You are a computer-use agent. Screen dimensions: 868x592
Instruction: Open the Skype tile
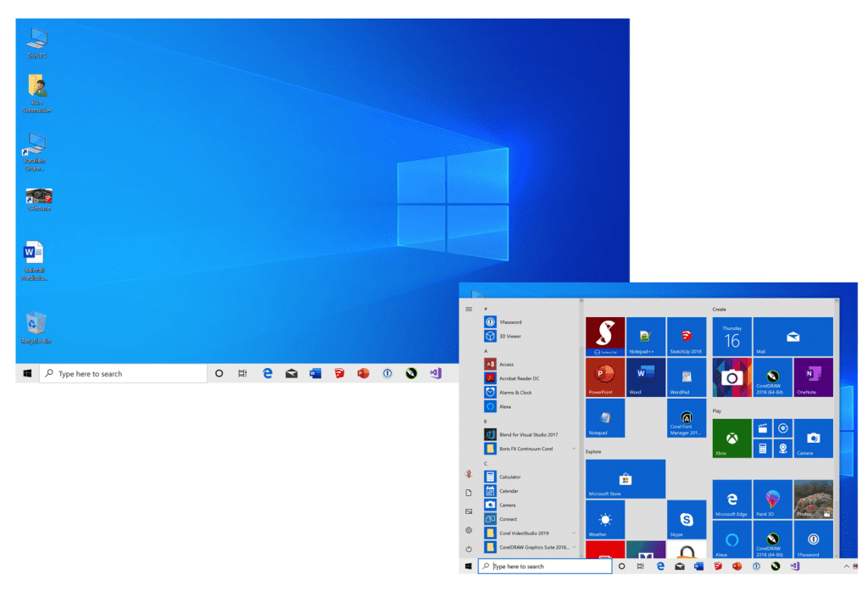(x=687, y=519)
